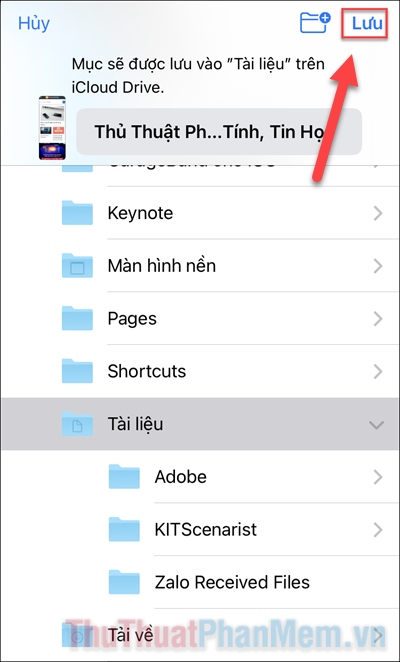Tap the new folder icon

[x=315, y=22]
